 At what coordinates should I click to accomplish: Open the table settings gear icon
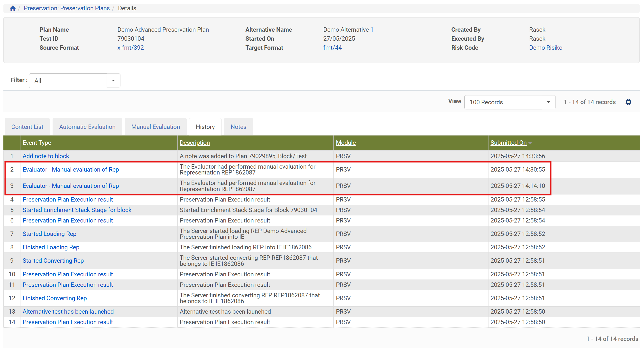tap(628, 102)
